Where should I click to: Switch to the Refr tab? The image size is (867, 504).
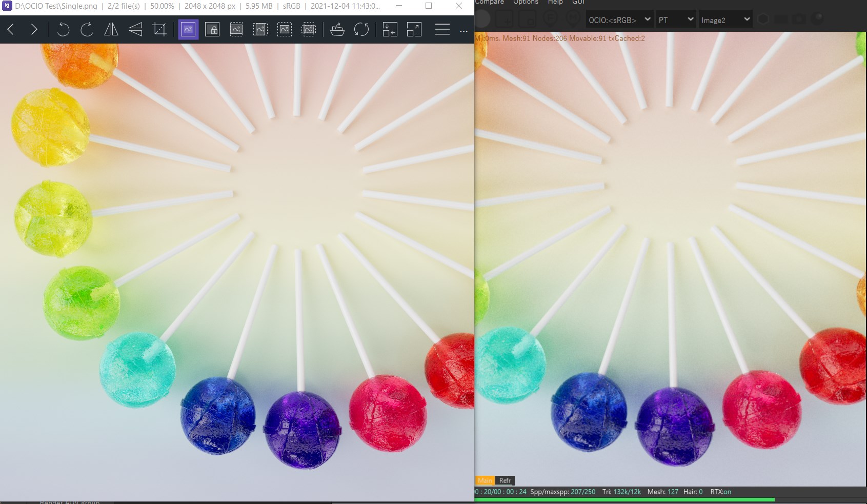pyautogui.click(x=505, y=480)
